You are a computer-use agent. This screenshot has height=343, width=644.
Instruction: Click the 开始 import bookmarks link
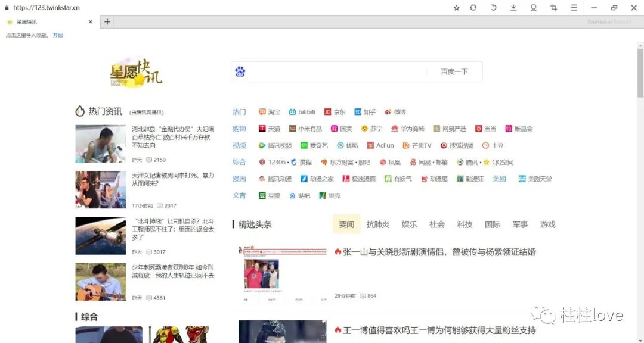pyautogui.click(x=58, y=35)
